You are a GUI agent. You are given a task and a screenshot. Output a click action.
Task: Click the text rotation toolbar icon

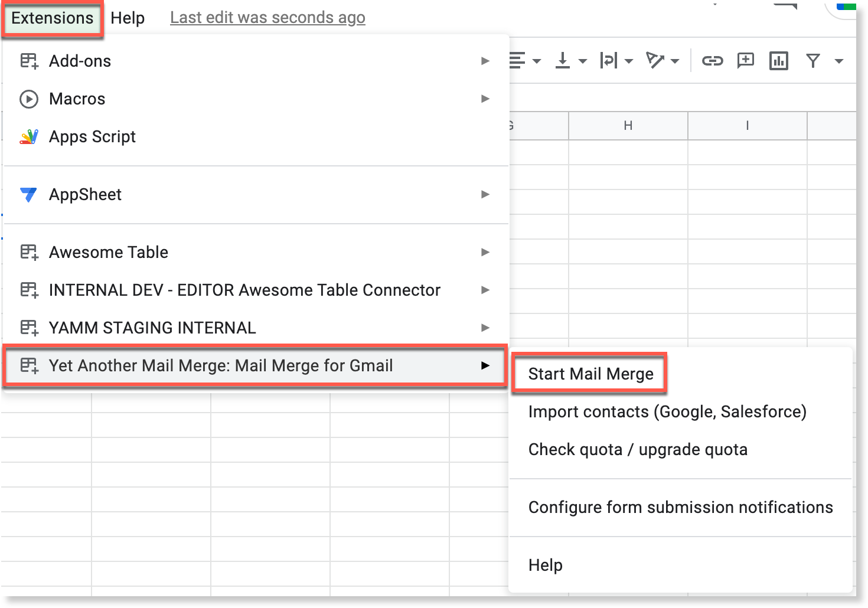655,60
